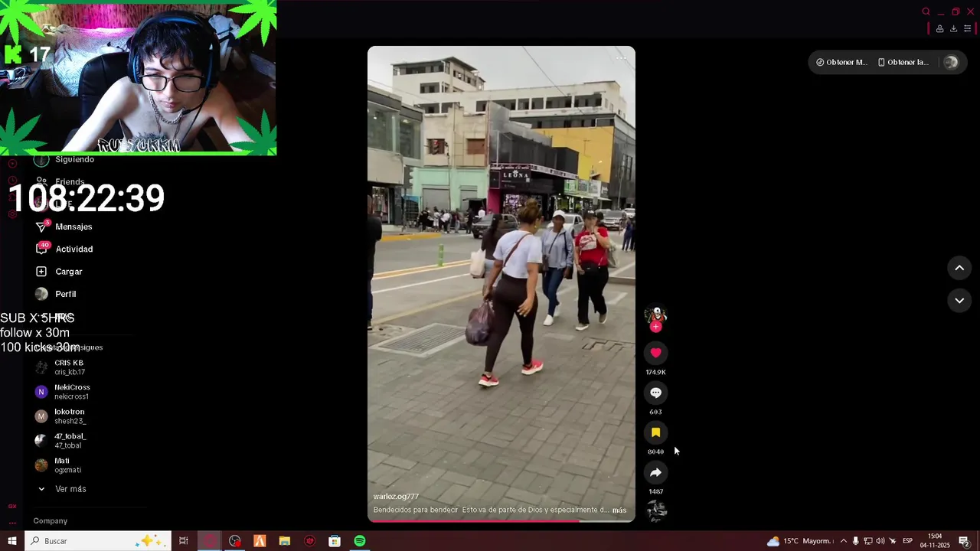
Task: Go to the next video arrow
Action: point(959,301)
